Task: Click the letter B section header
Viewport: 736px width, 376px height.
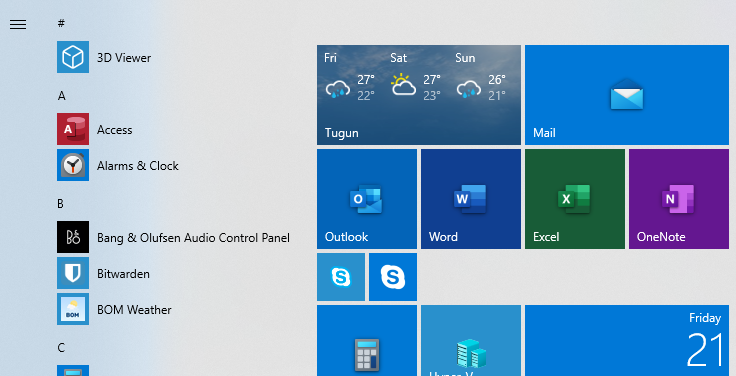Action: [x=61, y=204]
